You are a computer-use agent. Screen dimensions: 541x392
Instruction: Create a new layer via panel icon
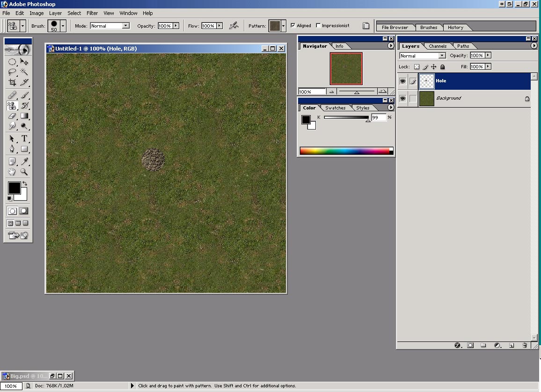(x=512, y=345)
